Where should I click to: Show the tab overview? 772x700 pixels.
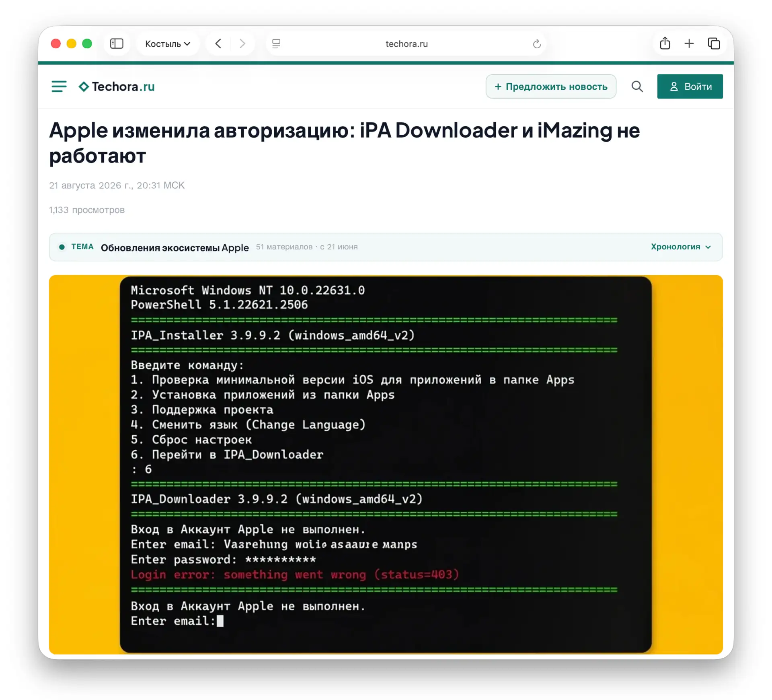[x=714, y=43]
